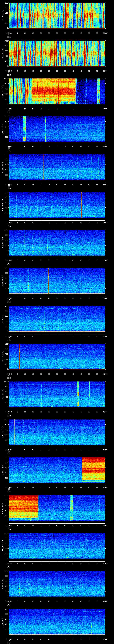This screenshot has width=114, height=644.
Task: Click the '13:33:00' start time label
Action: 9,109
